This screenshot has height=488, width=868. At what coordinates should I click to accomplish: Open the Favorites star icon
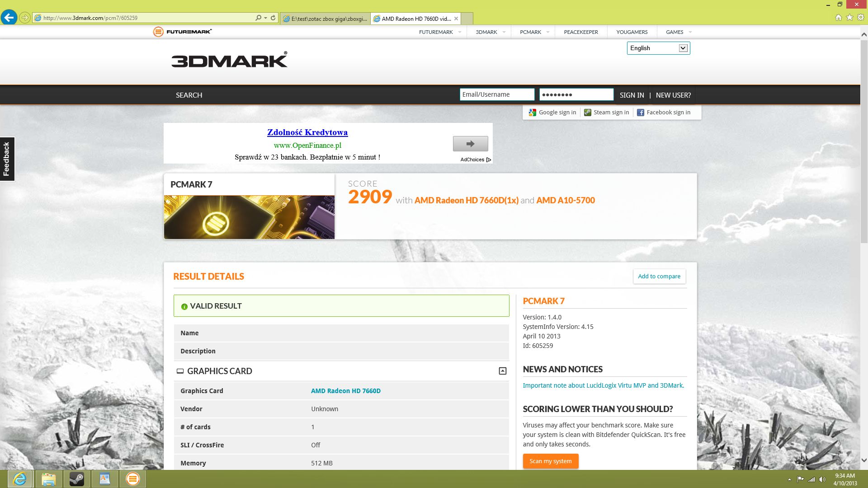pos(850,17)
